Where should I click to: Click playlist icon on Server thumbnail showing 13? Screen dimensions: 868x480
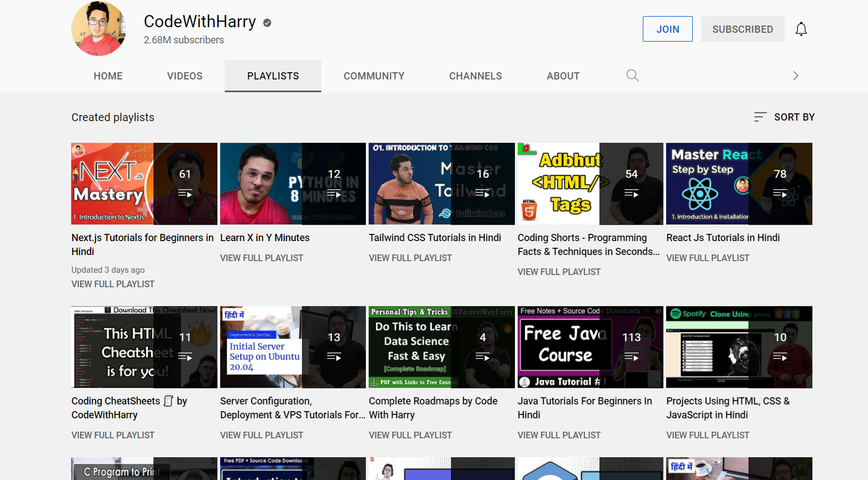334,357
